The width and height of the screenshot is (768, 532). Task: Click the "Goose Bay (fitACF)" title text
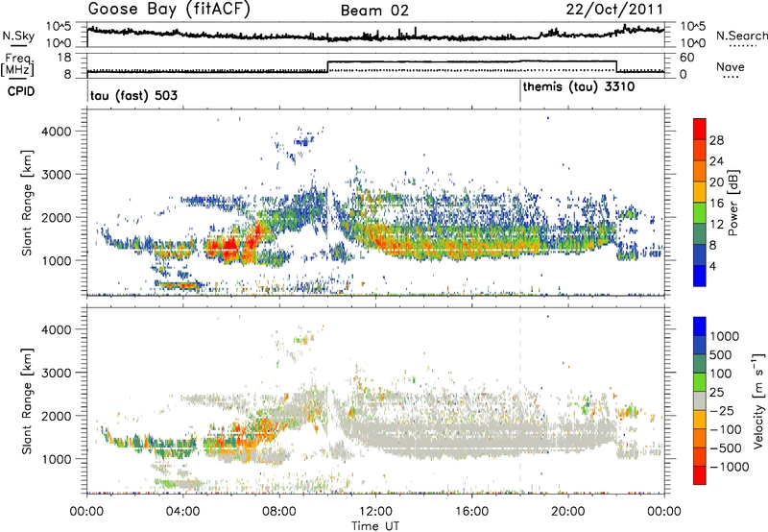click(x=169, y=10)
